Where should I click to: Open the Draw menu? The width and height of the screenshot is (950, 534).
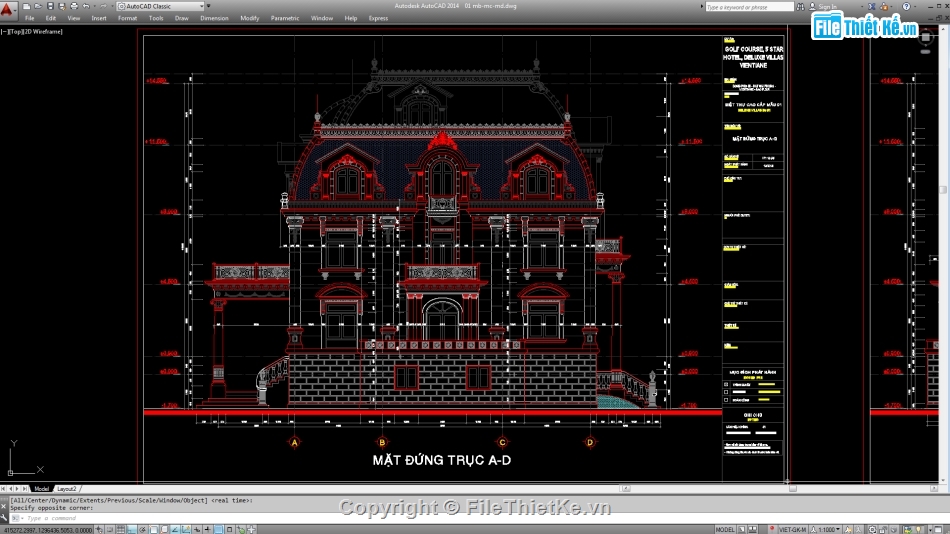[x=182, y=18]
